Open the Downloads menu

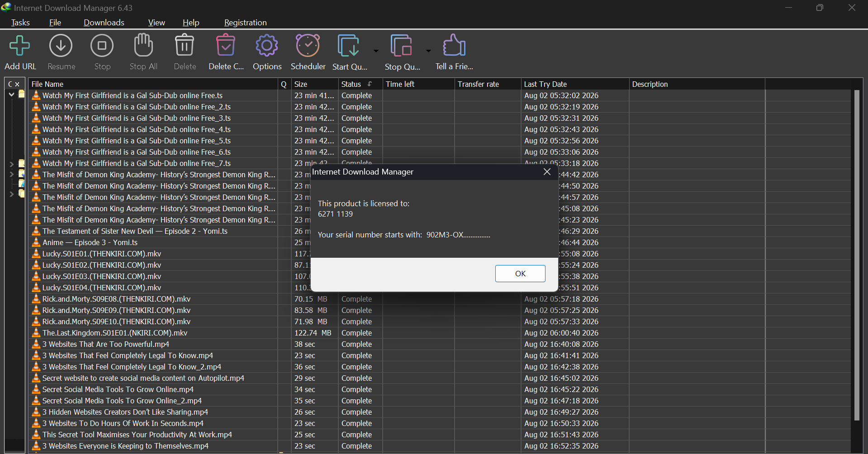[x=104, y=23]
